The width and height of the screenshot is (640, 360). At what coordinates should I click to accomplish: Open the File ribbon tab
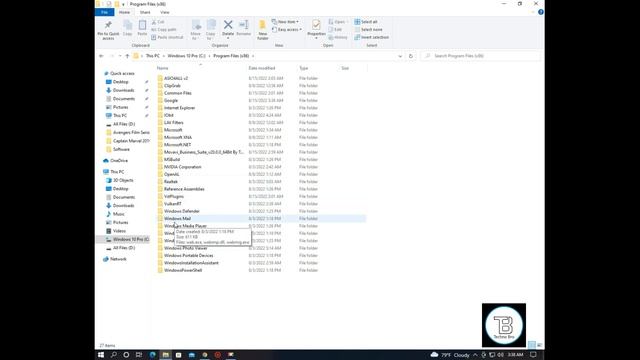point(104,12)
